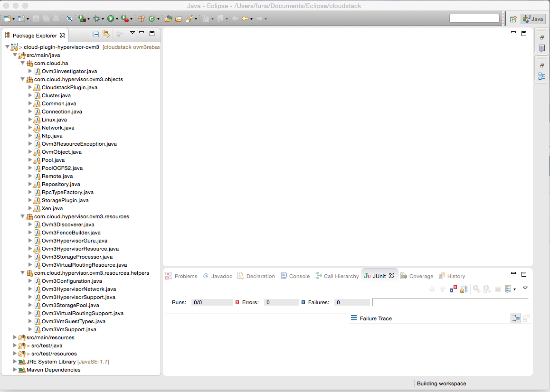The width and height of the screenshot is (550, 392).
Task: Expand the Maven Dependencies node
Action: [15, 370]
